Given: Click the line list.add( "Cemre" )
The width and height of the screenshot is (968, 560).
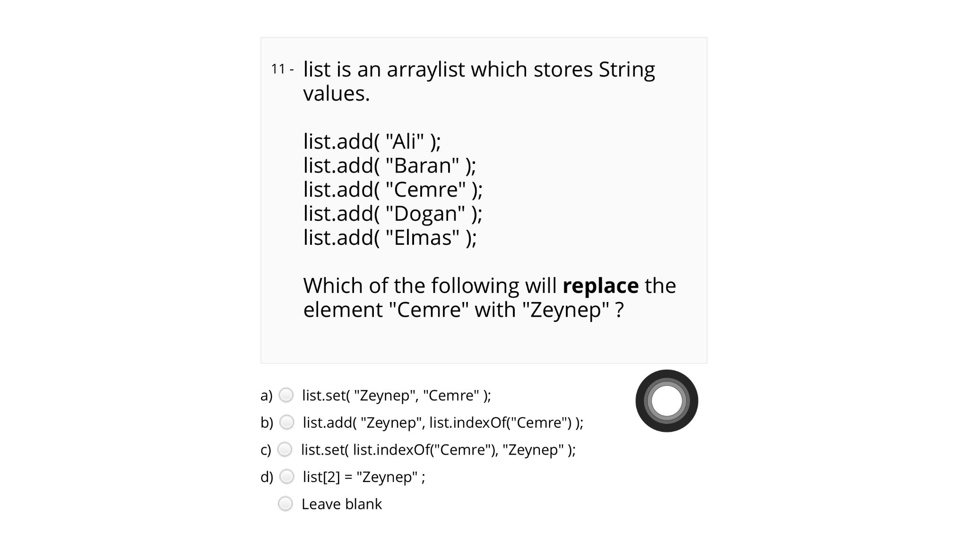Looking at the screenshot, I should [392, 190].
